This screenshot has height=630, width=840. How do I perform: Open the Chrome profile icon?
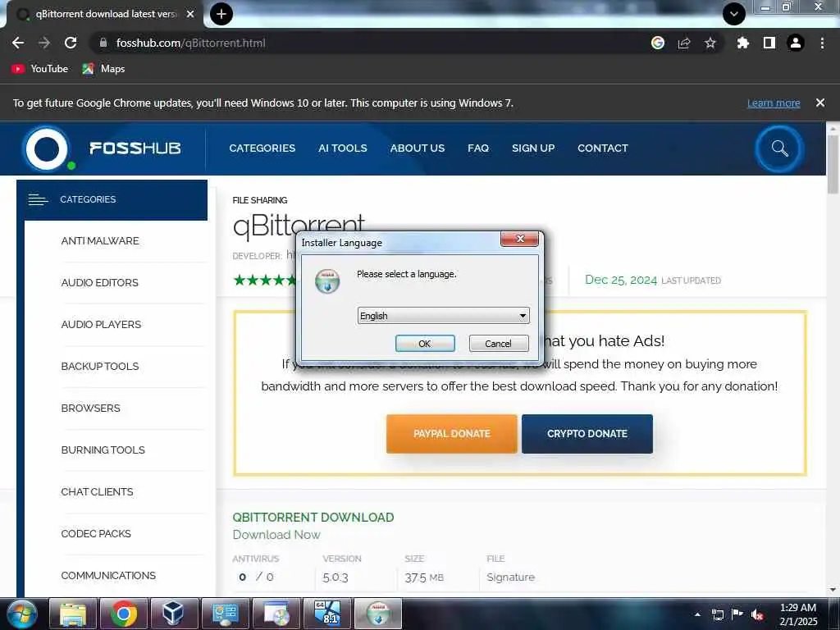point(796,43)
